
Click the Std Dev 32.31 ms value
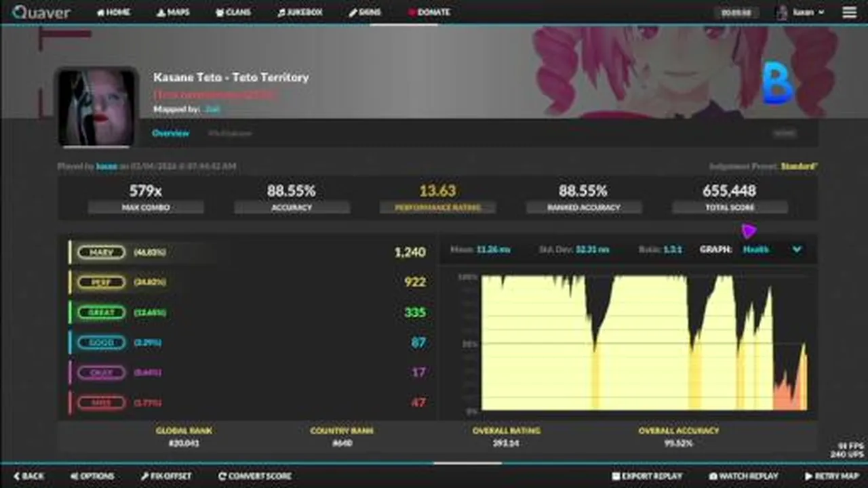pyautogui.click(x=592, y=249)
